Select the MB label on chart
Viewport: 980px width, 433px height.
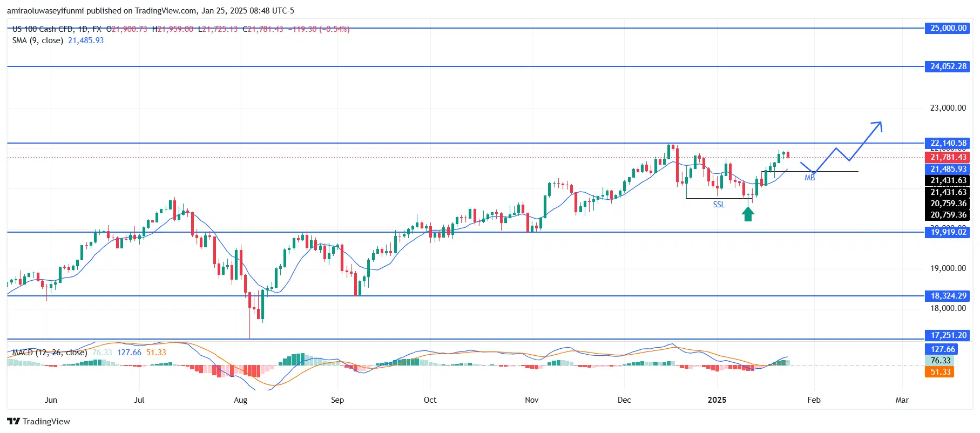point(809,178)
